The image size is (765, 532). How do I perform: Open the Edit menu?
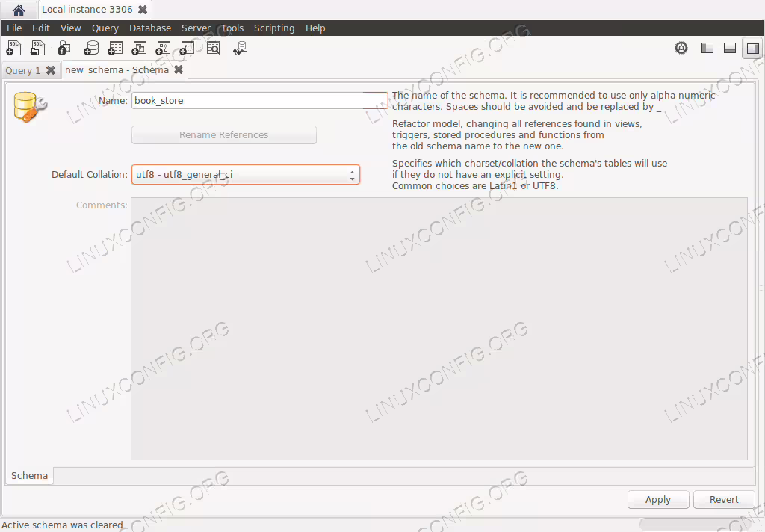tap(41, 28)
